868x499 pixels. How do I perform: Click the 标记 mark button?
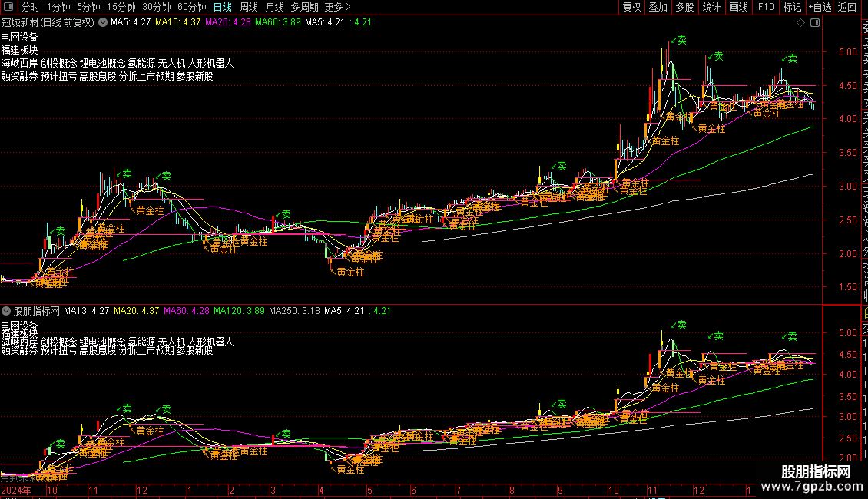[x=792, y=7]
